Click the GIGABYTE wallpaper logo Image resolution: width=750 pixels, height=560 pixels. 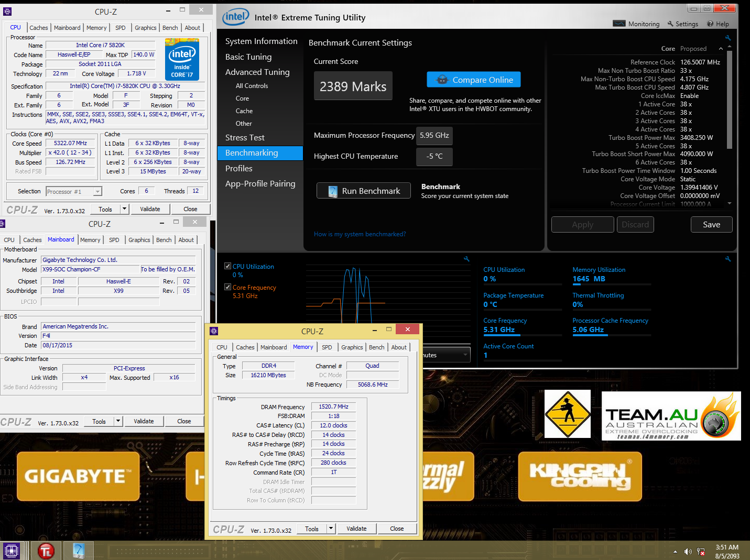(x=78, y=476)
